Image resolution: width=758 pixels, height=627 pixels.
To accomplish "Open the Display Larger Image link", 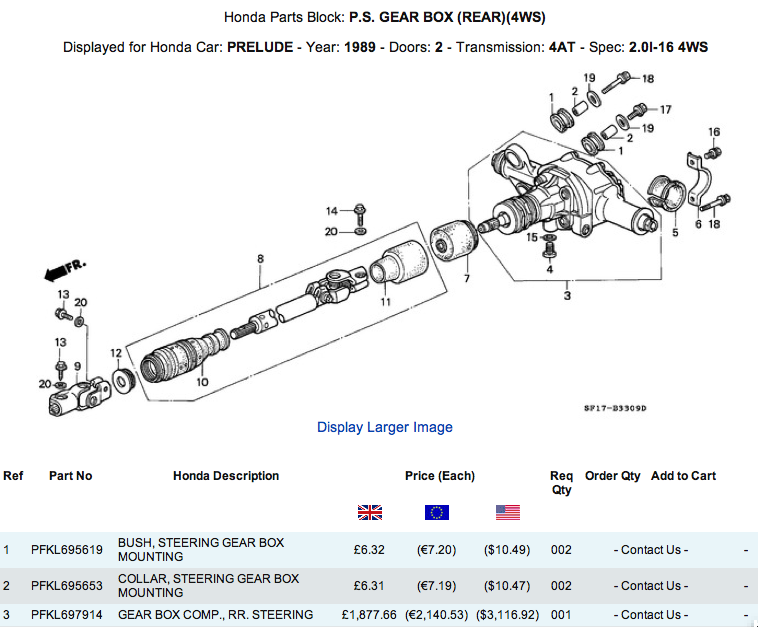I will click(x=384, y=427).
